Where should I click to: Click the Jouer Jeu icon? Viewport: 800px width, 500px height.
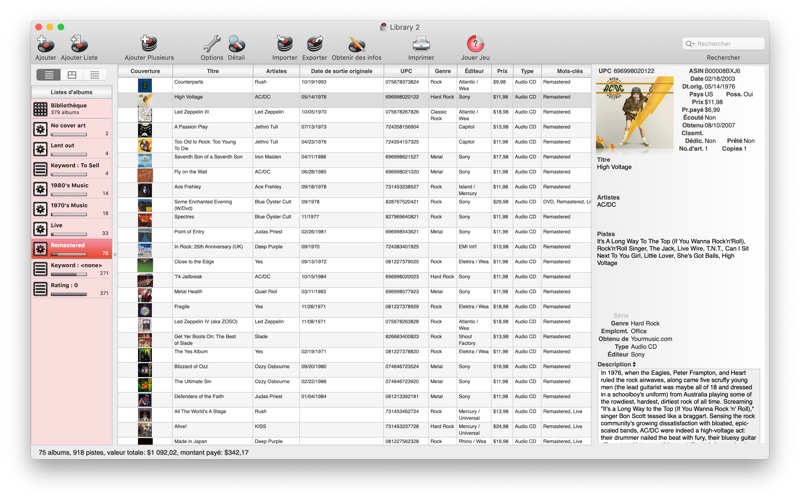[475, 44]
